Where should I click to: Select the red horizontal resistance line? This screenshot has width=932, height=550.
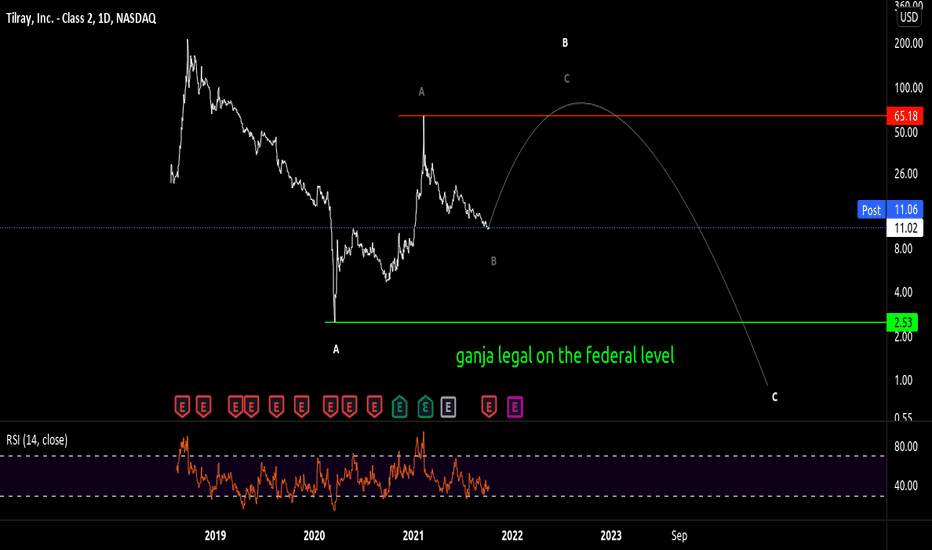coord(642,115)
